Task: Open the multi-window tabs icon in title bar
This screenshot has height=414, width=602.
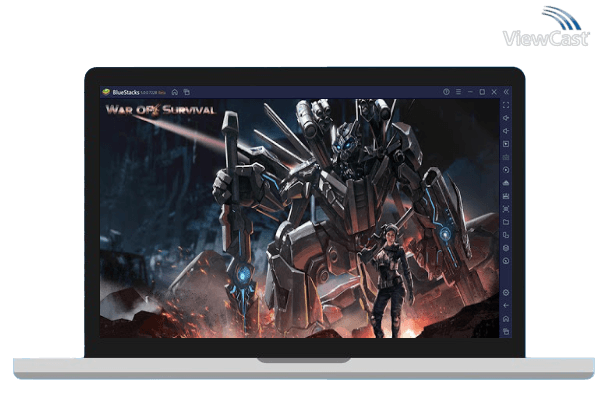Action: pos(187,92)
